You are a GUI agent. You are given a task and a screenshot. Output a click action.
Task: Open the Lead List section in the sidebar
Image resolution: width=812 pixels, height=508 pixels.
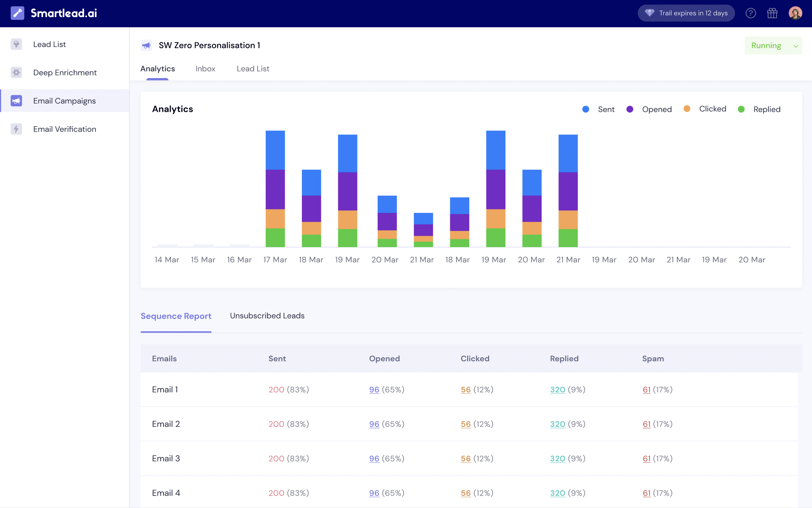pyautogui.click(x=49, y=44)
